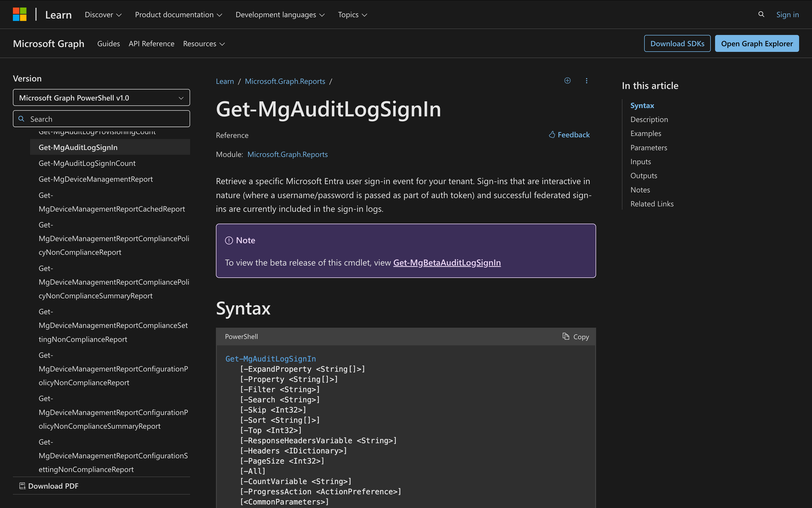Select Get-MgAuditLogSignInCount in the sidebar
812x508 pixels.
pos(87,163)
